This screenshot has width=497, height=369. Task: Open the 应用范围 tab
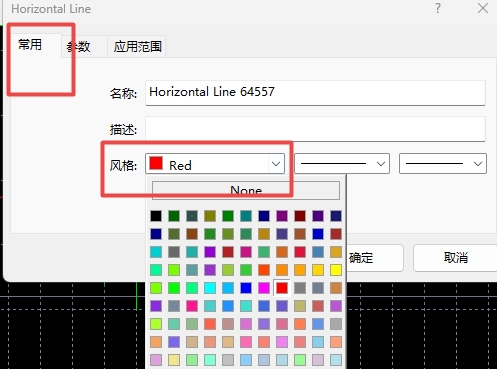point(137,47)
